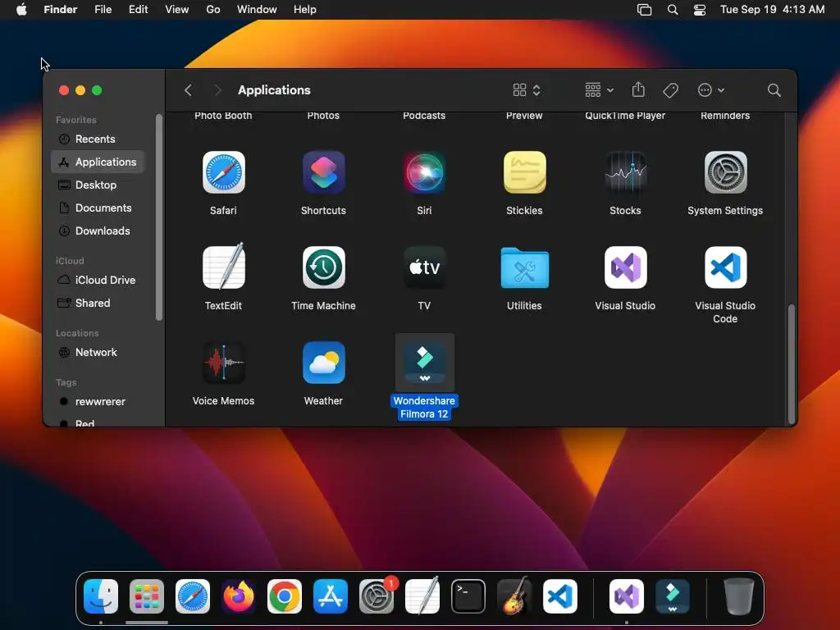
Task: Select the TV app icon
Action: click(x=424, y=267)
